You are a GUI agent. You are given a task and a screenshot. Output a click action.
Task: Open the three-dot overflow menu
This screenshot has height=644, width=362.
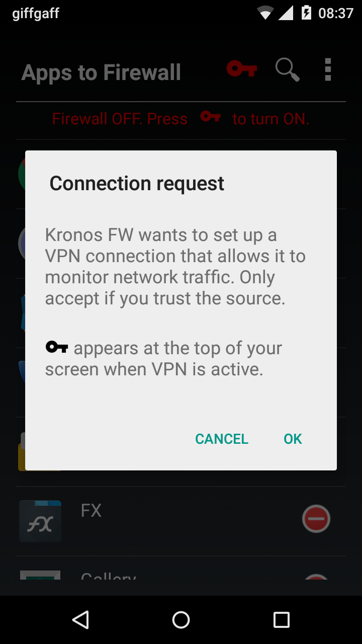[x=328, y=69]
